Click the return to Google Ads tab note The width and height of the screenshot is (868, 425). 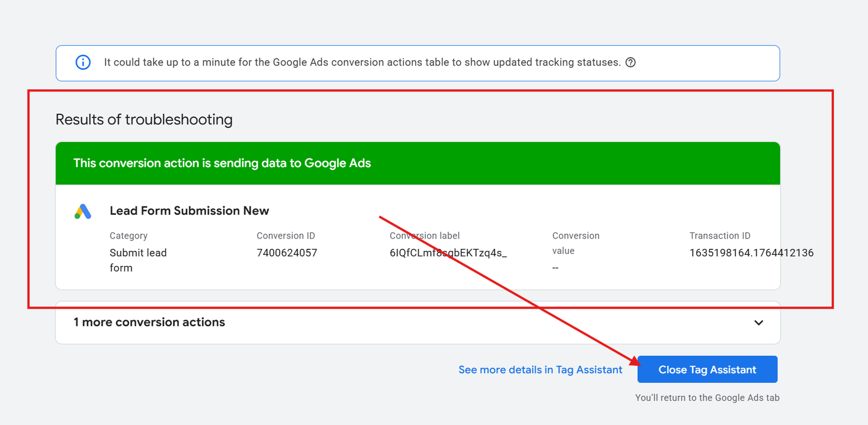click(707, 398)
